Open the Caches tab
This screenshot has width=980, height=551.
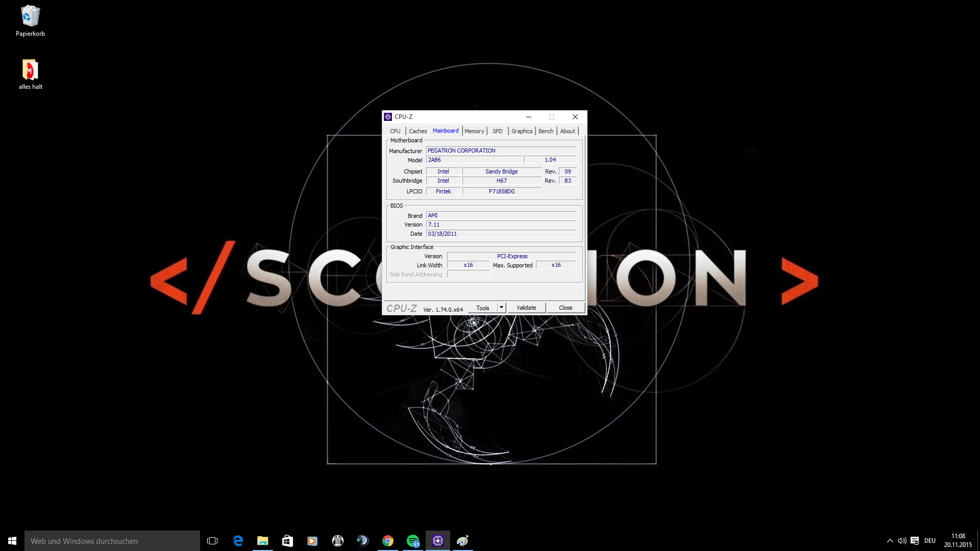(x=418, y=131)
